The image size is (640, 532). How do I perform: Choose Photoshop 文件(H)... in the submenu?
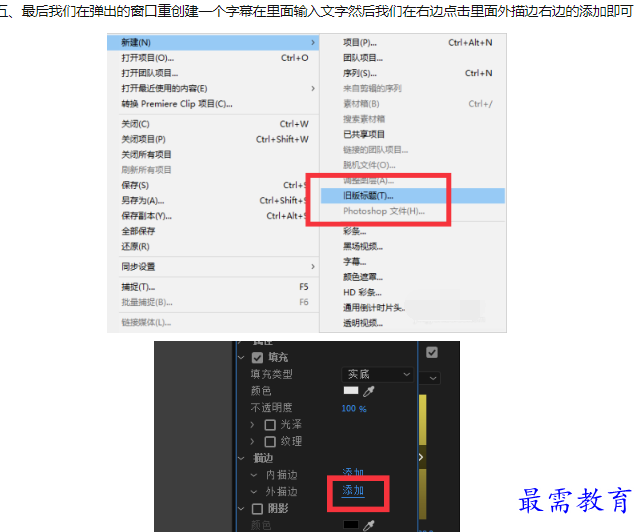pos(413,211)
